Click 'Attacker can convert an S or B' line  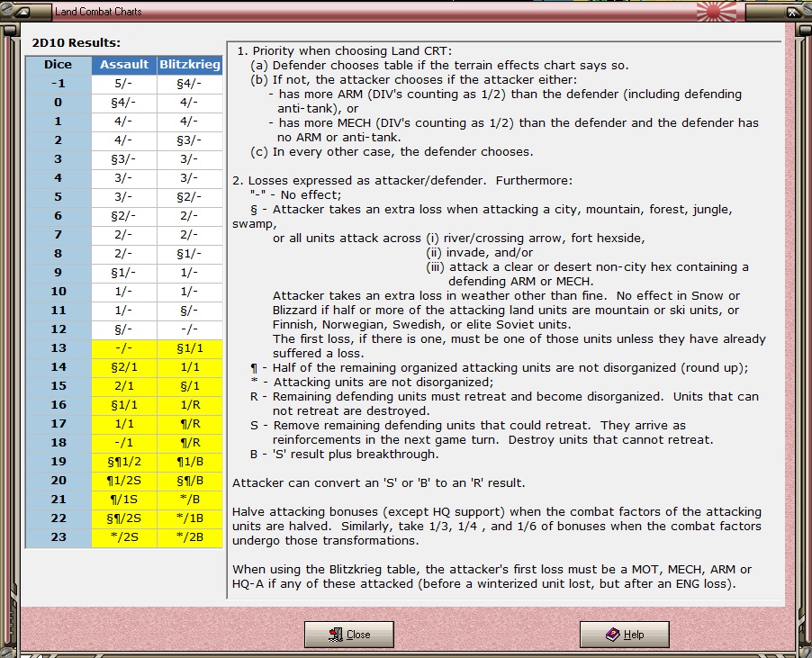pos(379,483)
